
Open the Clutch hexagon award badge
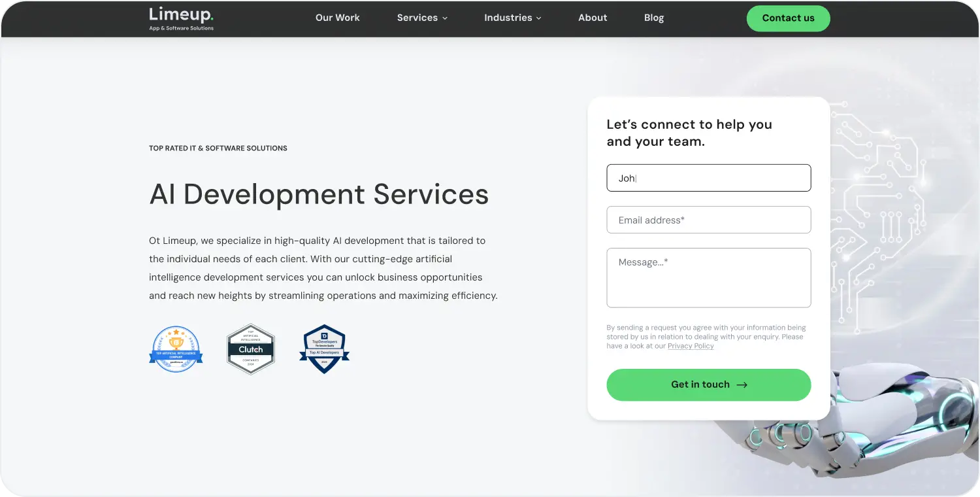tap(251, 349)
